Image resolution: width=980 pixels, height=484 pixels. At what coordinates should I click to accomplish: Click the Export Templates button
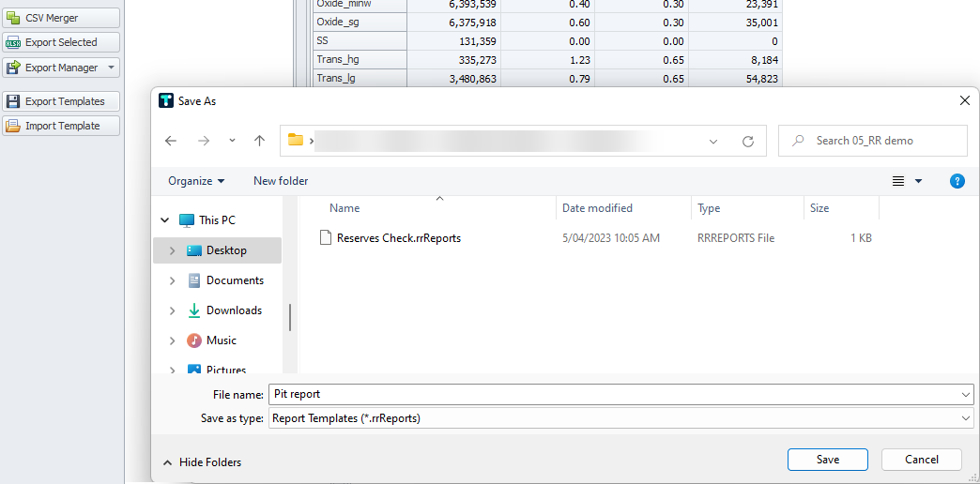click(61, 101)
